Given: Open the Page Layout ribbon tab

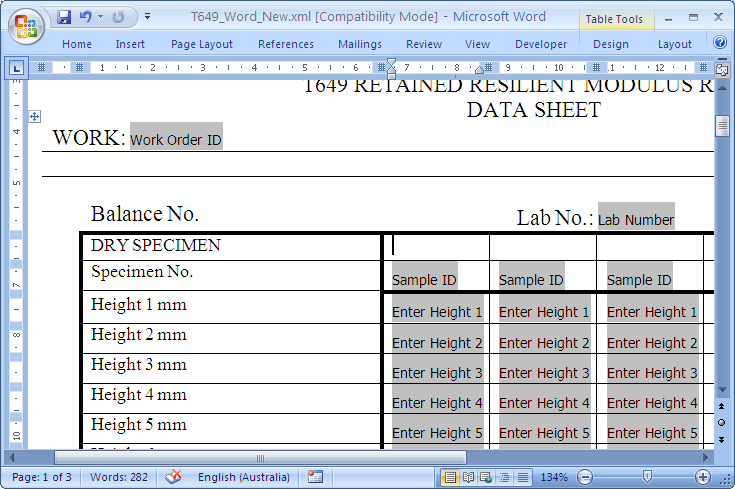Looking at the screenshot, I should tap(201, 44).
